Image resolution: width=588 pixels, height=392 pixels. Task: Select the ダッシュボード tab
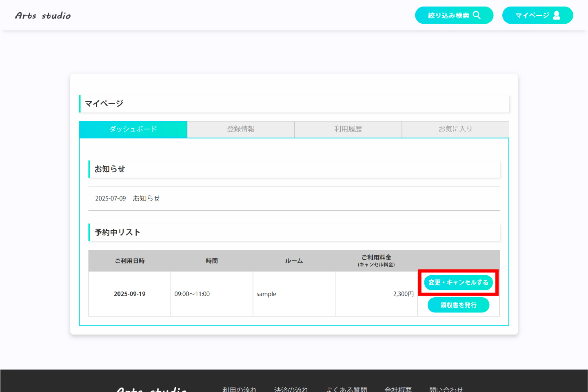(133, 129)
